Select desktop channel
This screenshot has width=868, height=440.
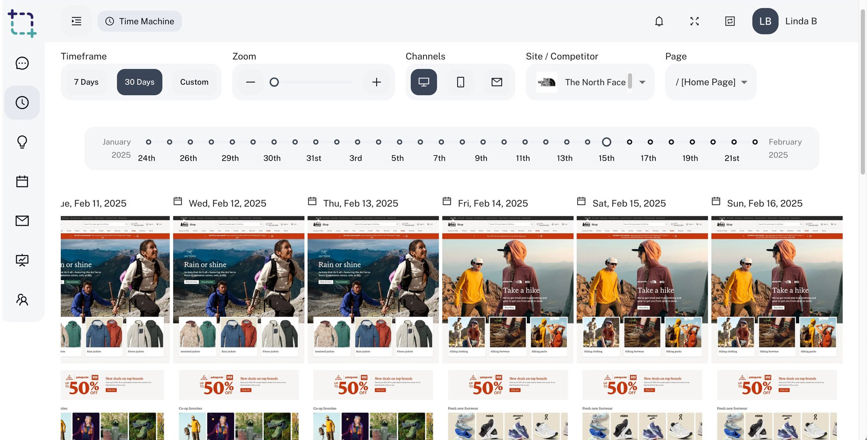point(424,82)
